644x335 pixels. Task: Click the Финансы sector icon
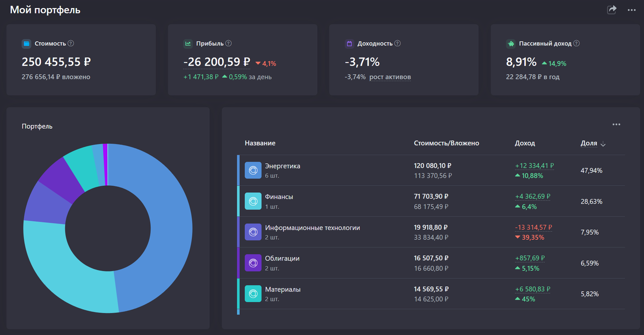pyautogui.click(x=253, y=201)
